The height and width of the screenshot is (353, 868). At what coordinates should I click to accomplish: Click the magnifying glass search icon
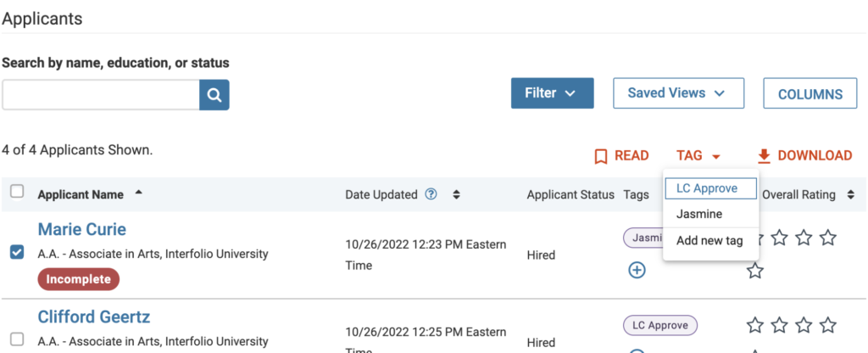click(214, 95)
